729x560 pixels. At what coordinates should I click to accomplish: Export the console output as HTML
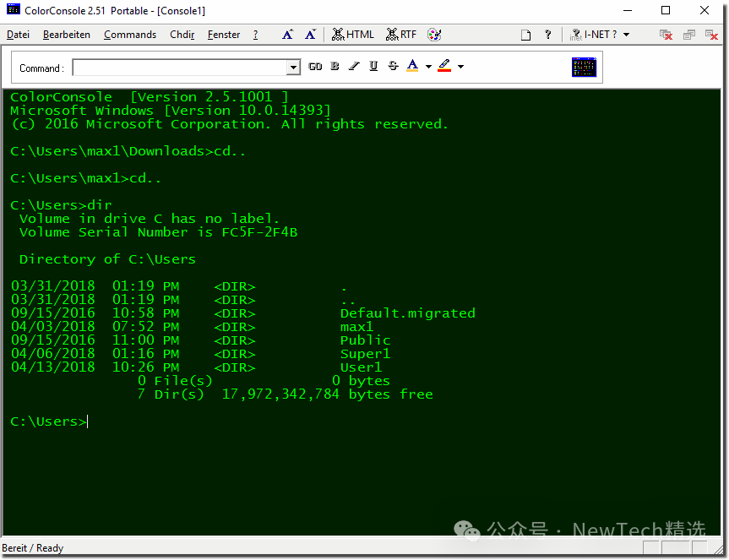coord(353,35)
